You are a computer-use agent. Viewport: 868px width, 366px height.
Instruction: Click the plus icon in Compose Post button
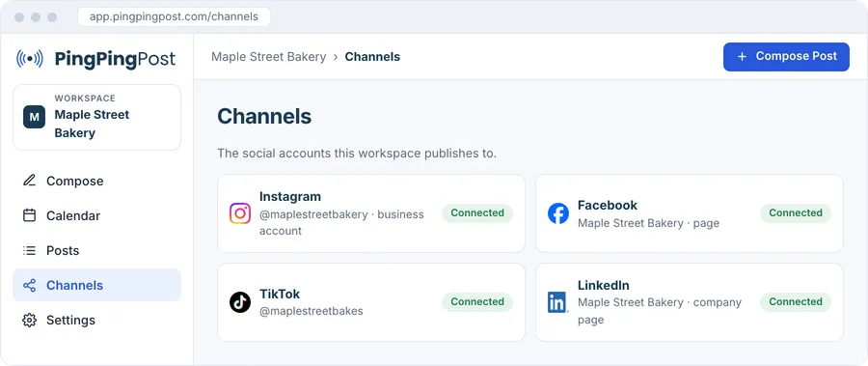[x=743, y=57]
